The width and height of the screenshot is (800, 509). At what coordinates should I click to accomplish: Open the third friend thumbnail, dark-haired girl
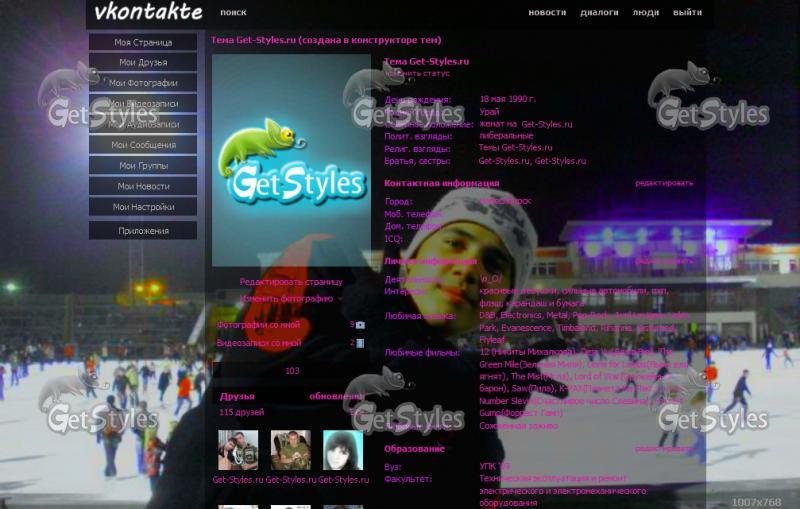click(x=343, y=450)
